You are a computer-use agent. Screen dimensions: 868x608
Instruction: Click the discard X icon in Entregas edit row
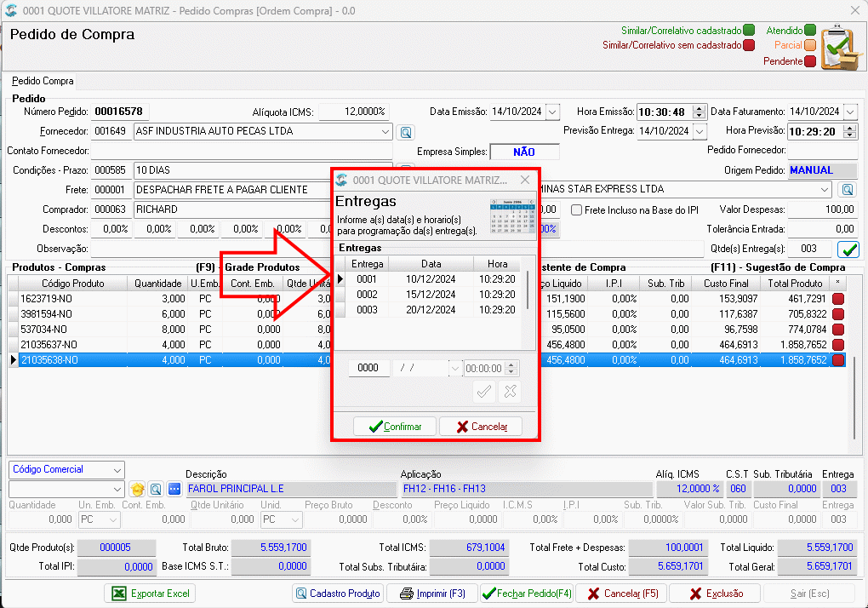coord(510,392)
